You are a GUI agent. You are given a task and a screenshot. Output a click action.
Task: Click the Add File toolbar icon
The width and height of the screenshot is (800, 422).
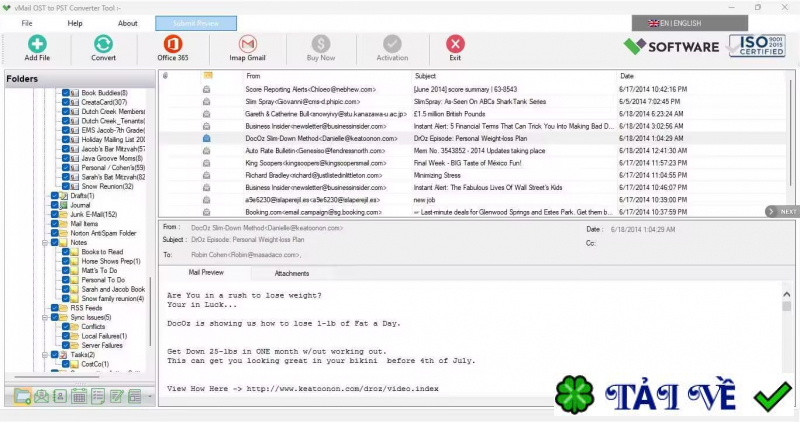click(x=37, y=44)
